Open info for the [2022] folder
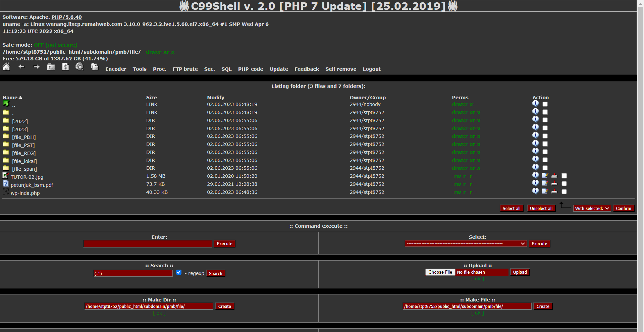This screenshot has width=644, height=332. coord(535,119)
